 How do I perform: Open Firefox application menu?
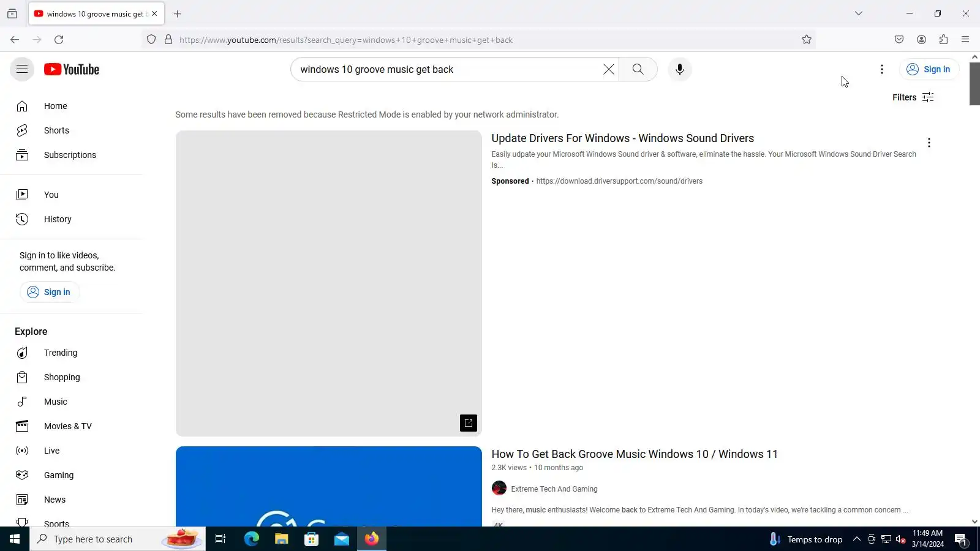click(x=965, y=40)
